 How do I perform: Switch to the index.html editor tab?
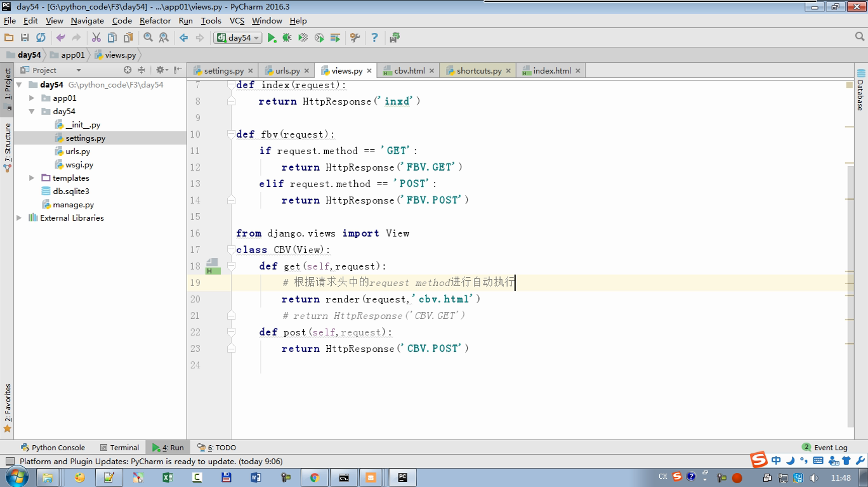(x=552, y=71)
